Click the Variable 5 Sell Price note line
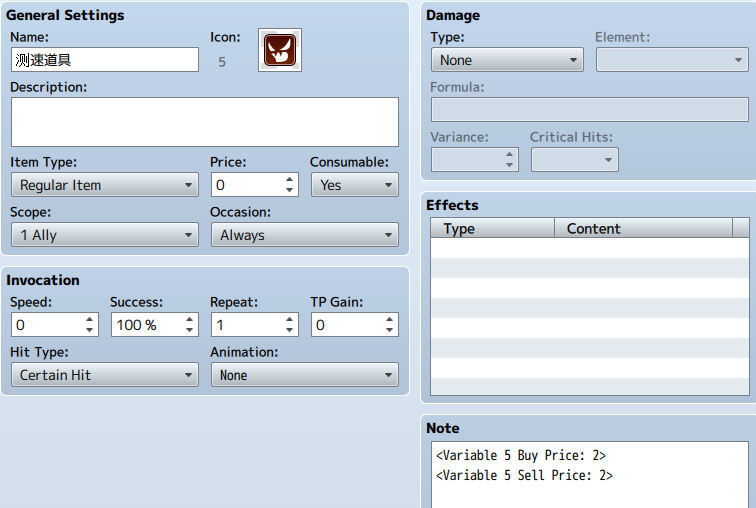This screenshot has width=756, height=508. click(x=524, y=476)
